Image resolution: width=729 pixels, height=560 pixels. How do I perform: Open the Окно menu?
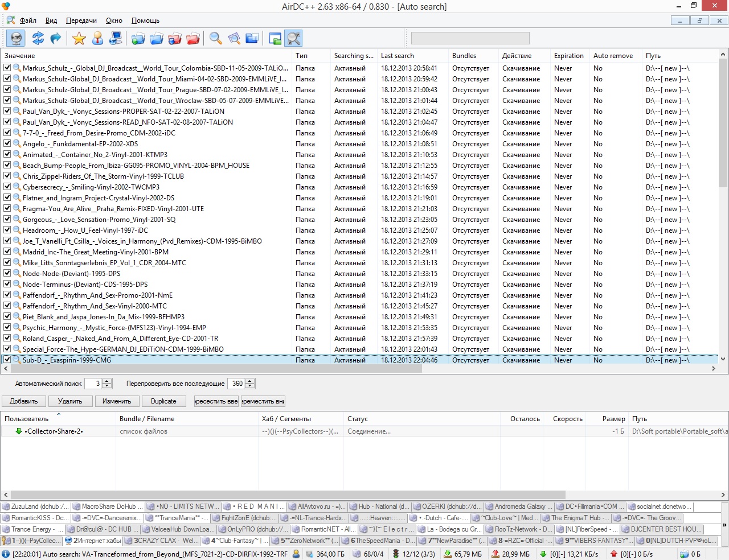(114, 20)
